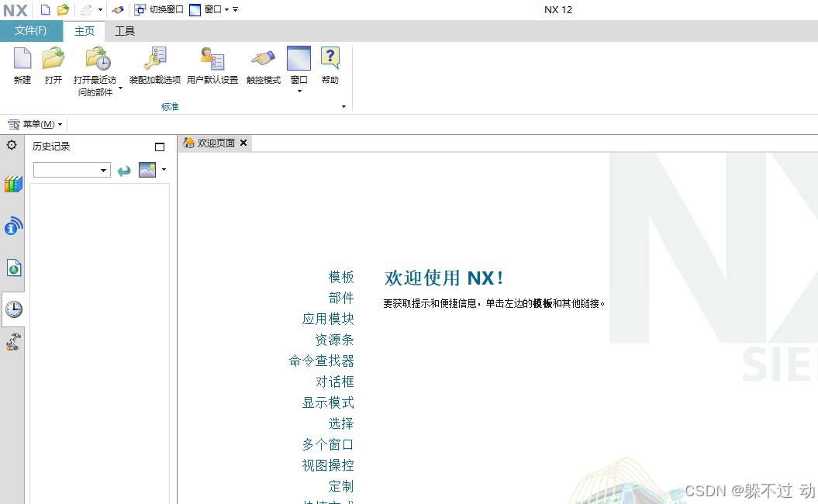Click the 显示模式 link
Image resolution: width=818 pixels, height=504 pixels.
point(328,402)
